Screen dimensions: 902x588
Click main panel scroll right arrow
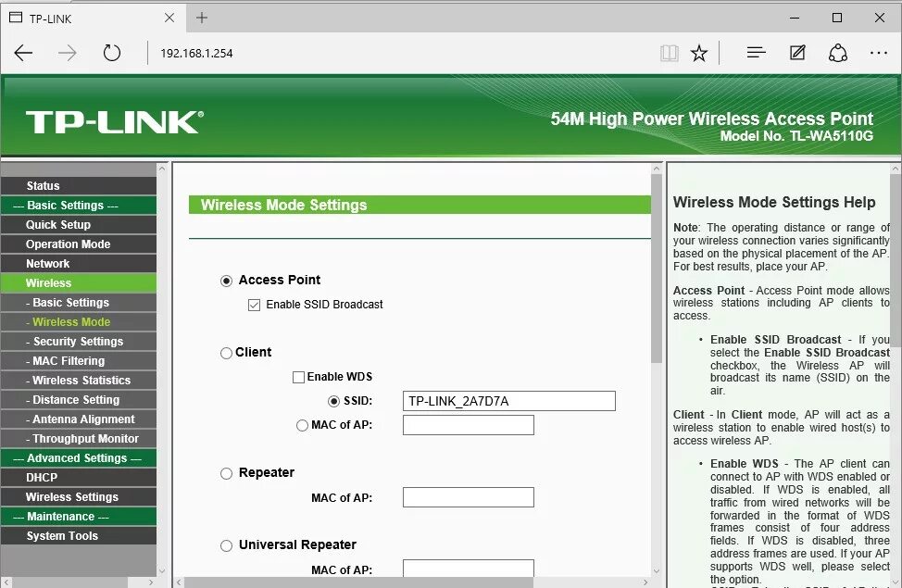click(x=645, y=582)
